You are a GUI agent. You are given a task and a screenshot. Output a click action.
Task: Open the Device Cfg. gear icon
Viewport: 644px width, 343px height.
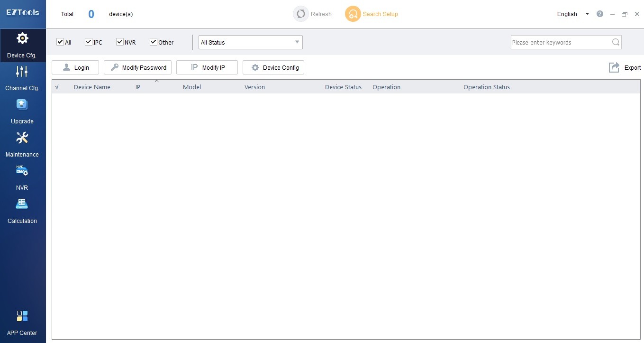click(22, 38)
